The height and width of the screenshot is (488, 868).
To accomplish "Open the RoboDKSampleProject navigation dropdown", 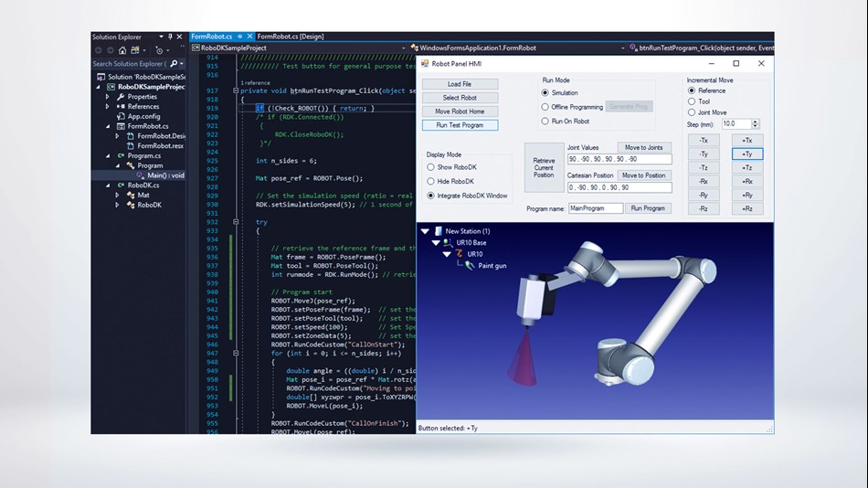I will tap(403, 48).
